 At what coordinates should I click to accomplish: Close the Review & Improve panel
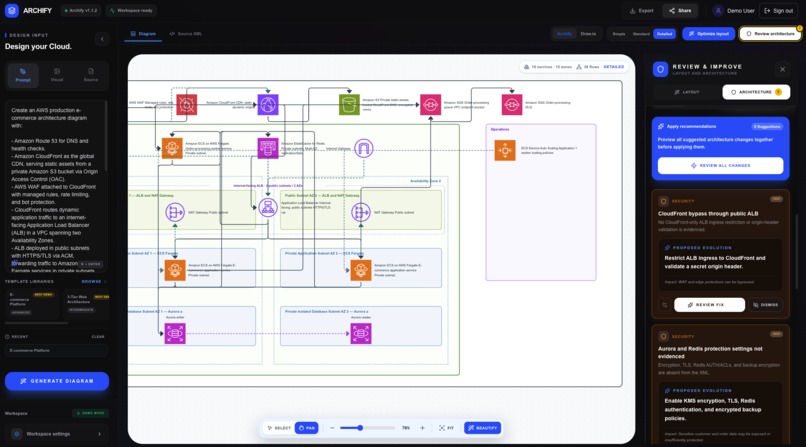782,69
